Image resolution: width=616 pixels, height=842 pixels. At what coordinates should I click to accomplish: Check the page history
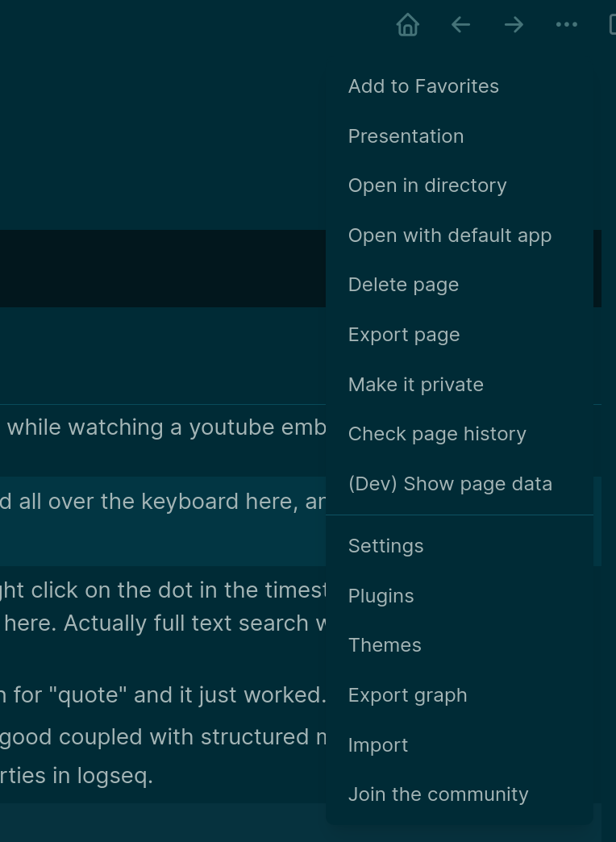(437, 434)
